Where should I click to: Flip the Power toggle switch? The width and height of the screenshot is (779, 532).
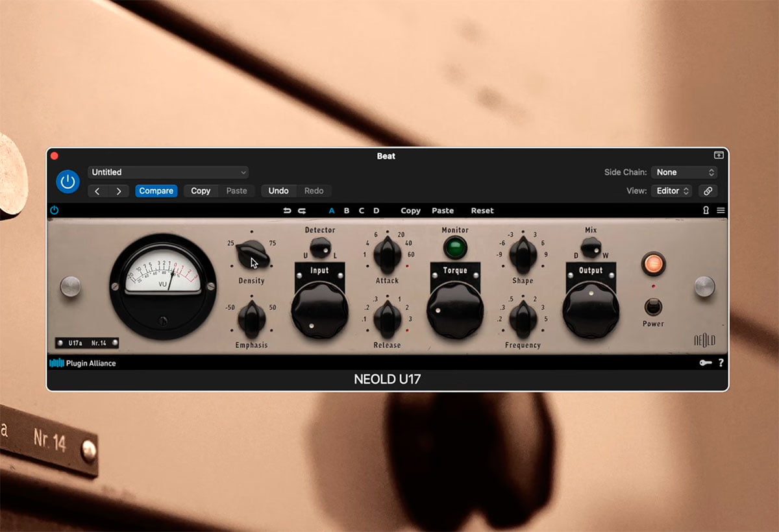click(x=654, y=306)
